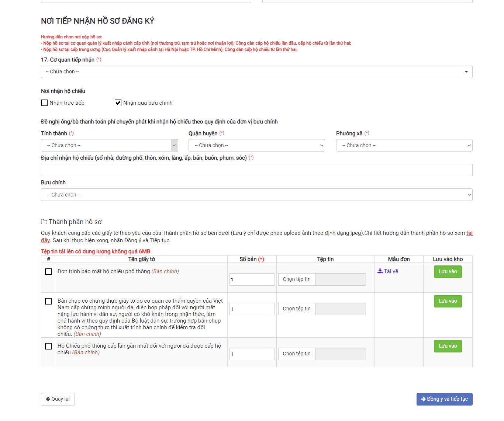Focus Số bản field for Đơn trình báo row
This screenshot has width=504, height=421.
[x=252, y=279]
